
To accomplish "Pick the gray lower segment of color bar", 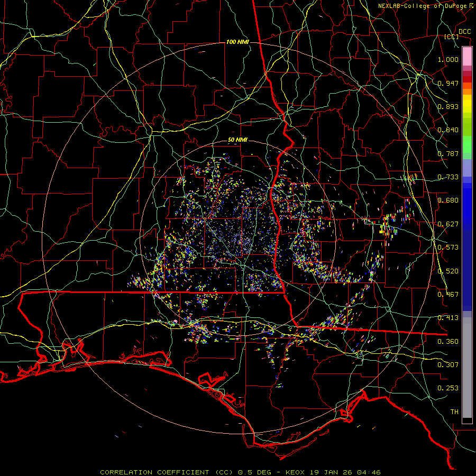I will [x=467, y=368].
